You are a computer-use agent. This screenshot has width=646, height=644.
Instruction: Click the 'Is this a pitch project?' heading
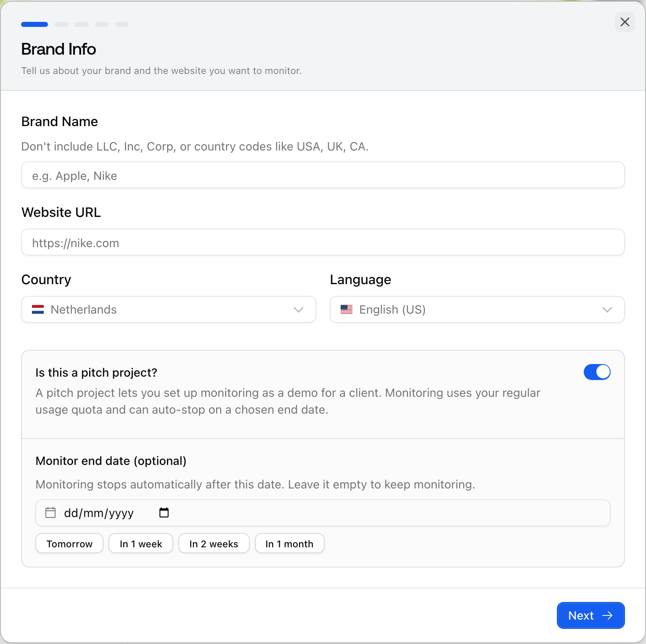[x=96, y=372]
